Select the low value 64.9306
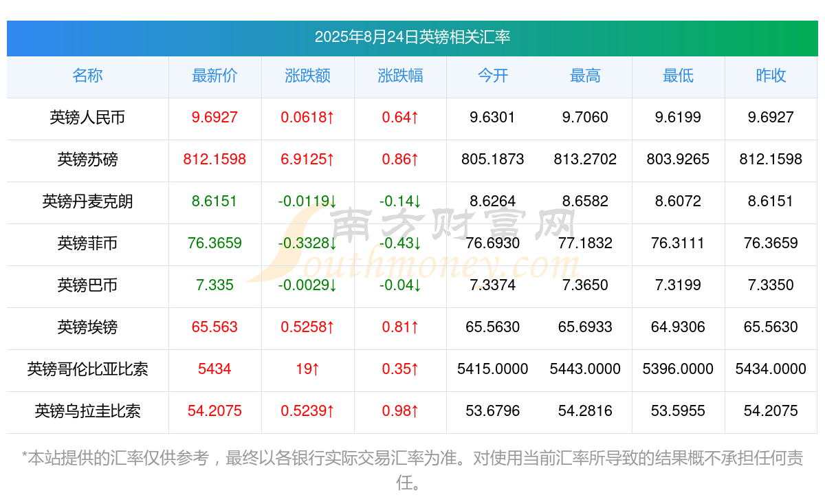This screenshot has height=504, width=825. (x=678, y=327)
